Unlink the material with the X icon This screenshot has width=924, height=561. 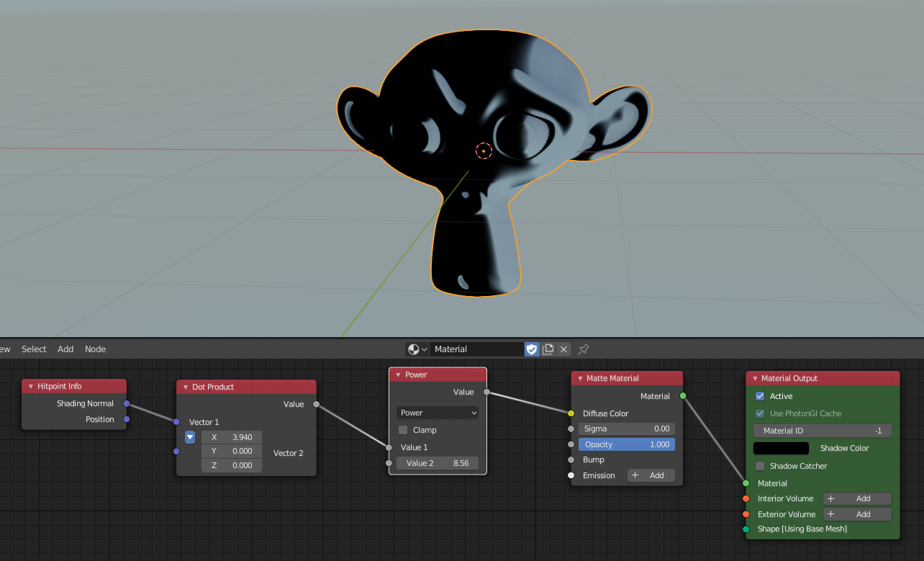pyautogui.click(x=564, y=349)
